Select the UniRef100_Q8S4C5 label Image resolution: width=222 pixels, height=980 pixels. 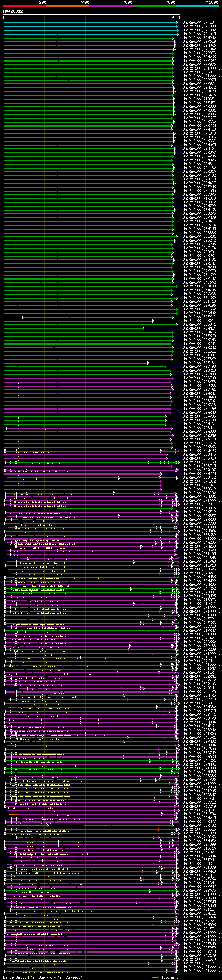click(199, 95)
